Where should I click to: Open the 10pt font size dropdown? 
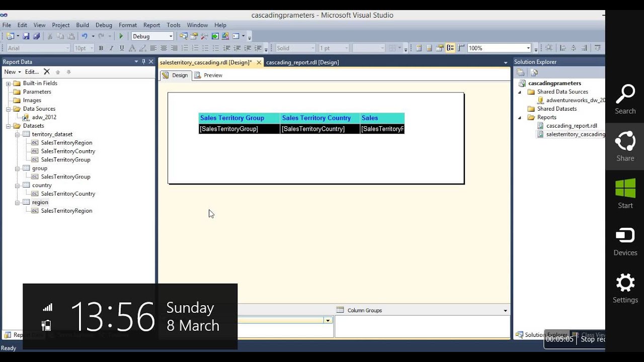click(x=92, y=48)
